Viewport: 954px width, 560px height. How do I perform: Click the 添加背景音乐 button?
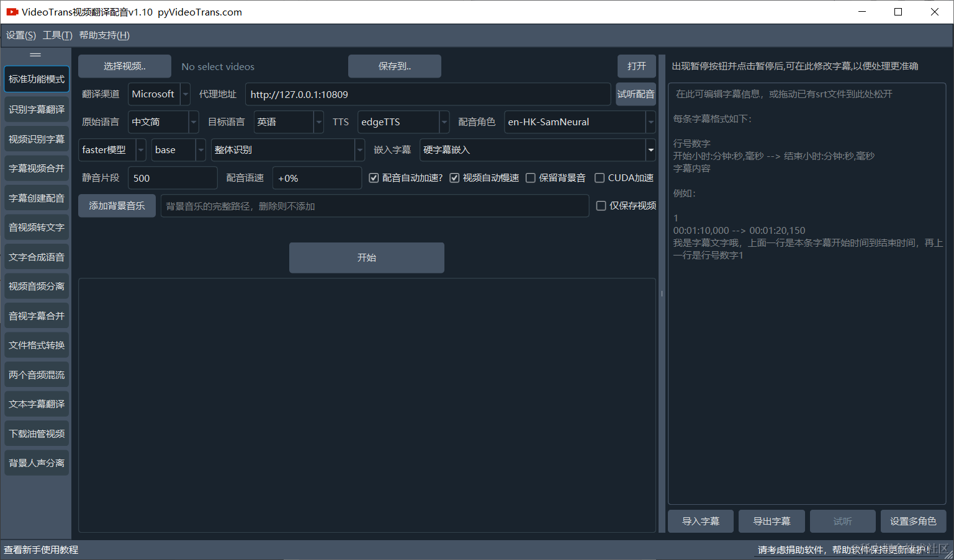pos(117,206)
